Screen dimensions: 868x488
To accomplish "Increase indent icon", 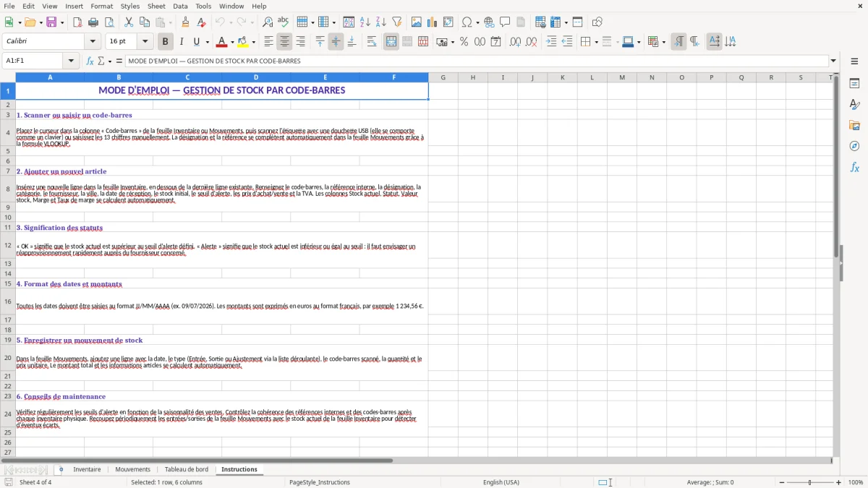I will click(x=551, y=42).
